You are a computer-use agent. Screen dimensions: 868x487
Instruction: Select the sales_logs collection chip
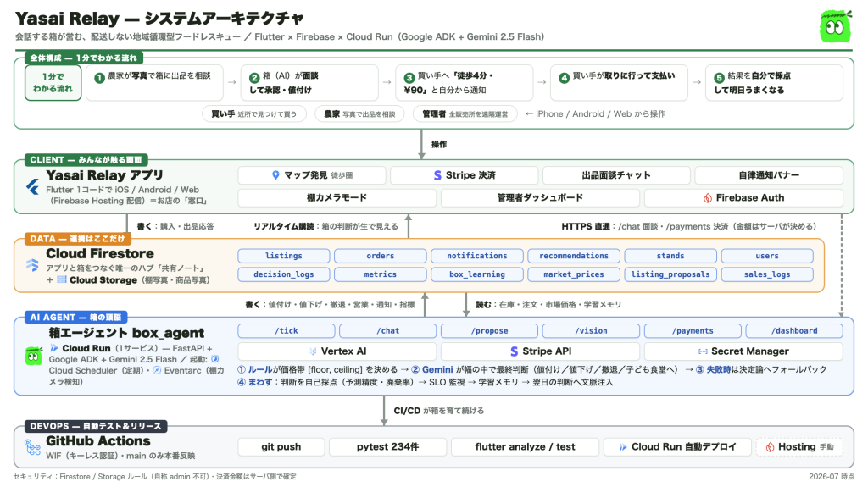(767, 274)
